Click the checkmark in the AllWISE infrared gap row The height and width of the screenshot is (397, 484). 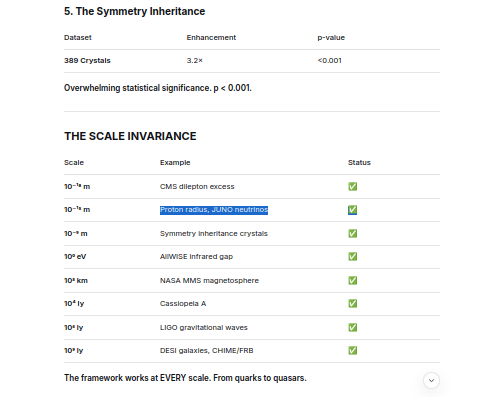tap(353, 256)
